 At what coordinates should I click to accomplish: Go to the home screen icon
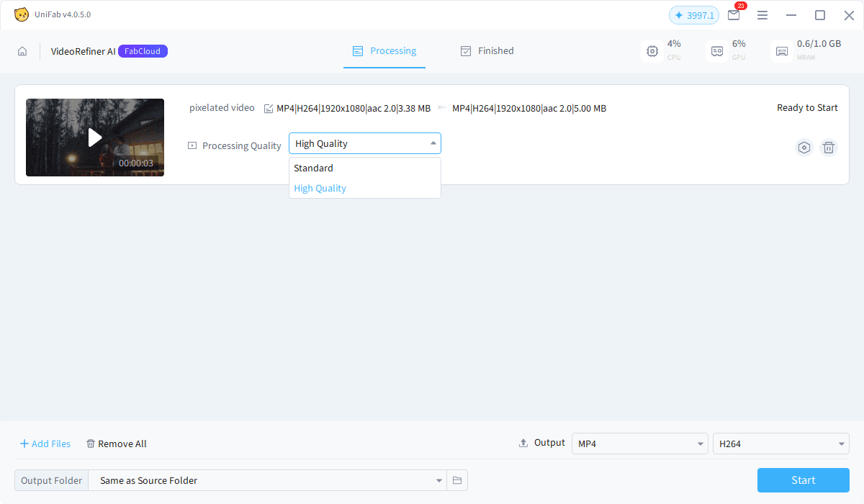point(22,51)
